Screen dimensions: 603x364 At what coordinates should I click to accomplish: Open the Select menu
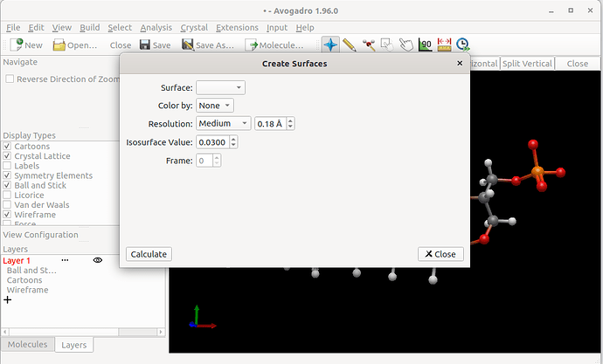[120, 28]
